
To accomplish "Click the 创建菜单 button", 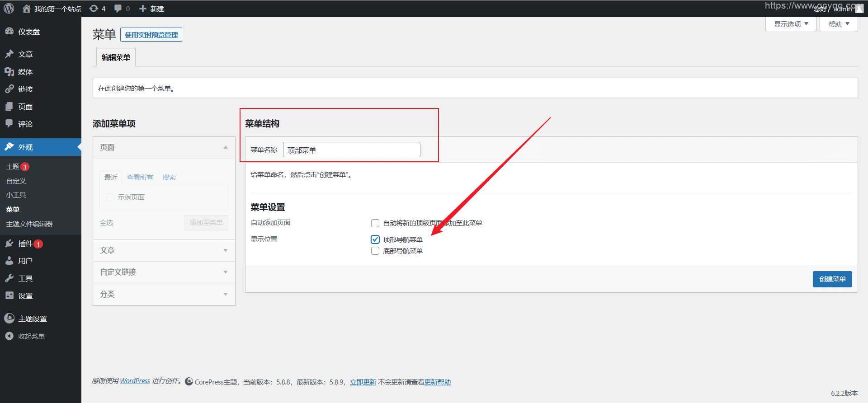I will pyautogui.click(x=832, y=279).
